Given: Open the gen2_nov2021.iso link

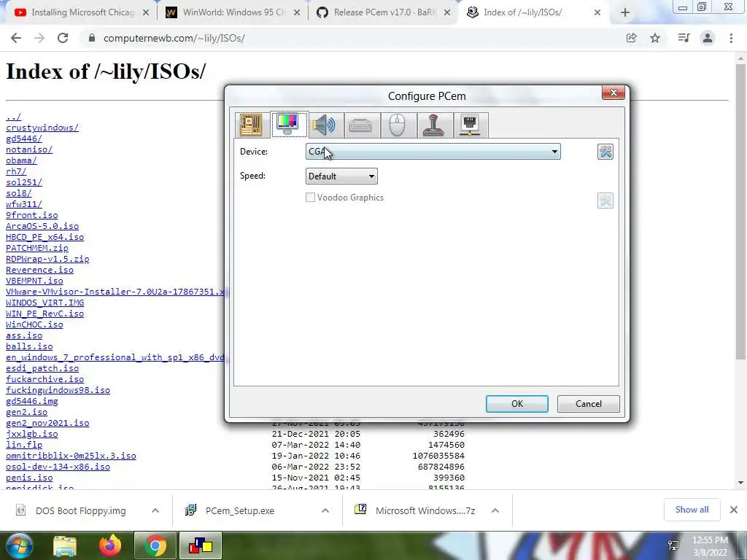Looking at the screenshot, I should (47, 423).
